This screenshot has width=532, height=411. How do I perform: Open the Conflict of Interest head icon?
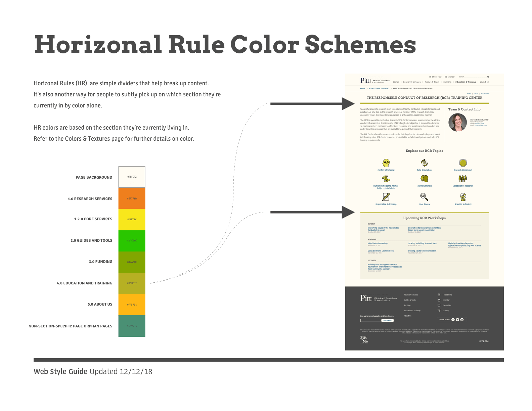[x=386, y=163]
